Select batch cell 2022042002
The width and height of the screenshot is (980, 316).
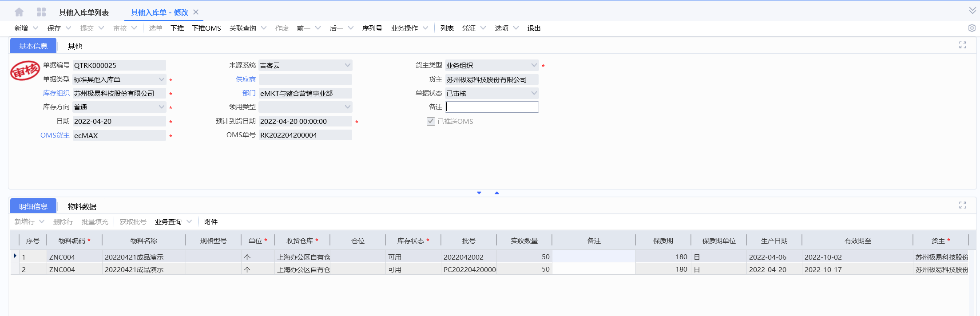click(468, 257)
